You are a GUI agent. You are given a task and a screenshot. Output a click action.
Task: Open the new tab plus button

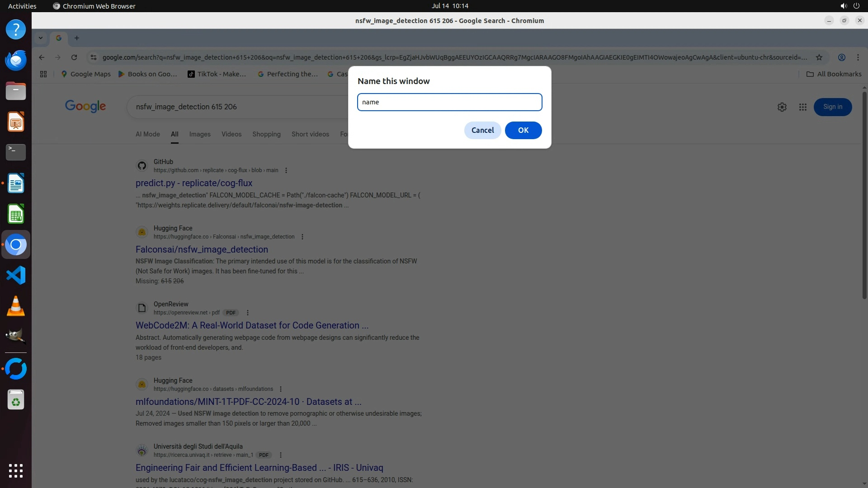click(x=77, y=38)
